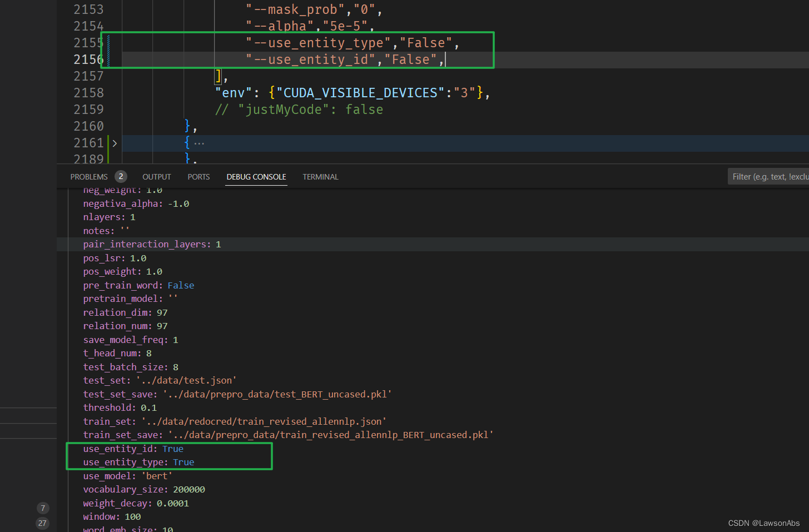Click the "env" key in the editor

[x=234, y=93]
